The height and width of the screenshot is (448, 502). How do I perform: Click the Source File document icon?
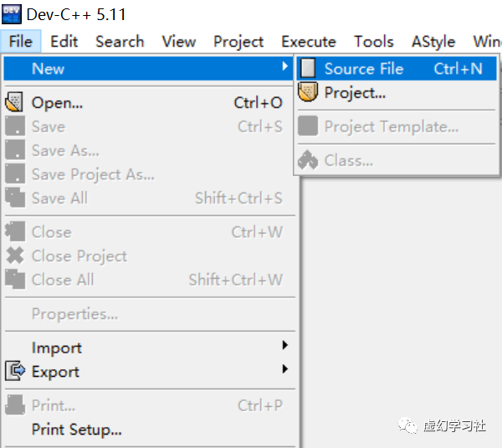309,69
